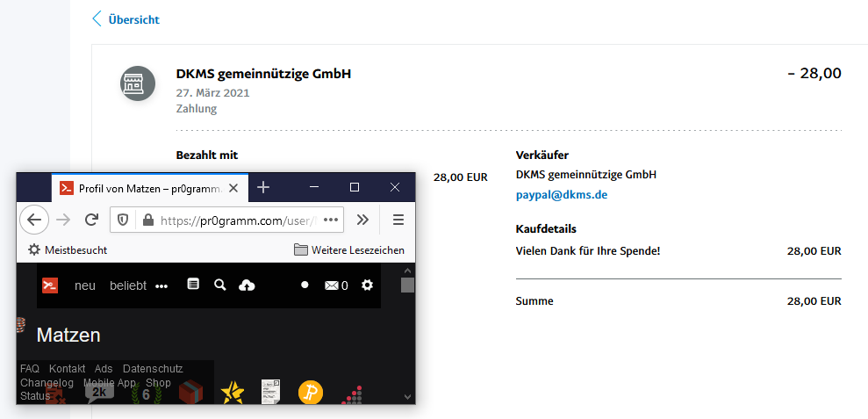This screenshot has height=419, width=868.
Task: Click the cloud upload icon
Action: click(247, 285)
